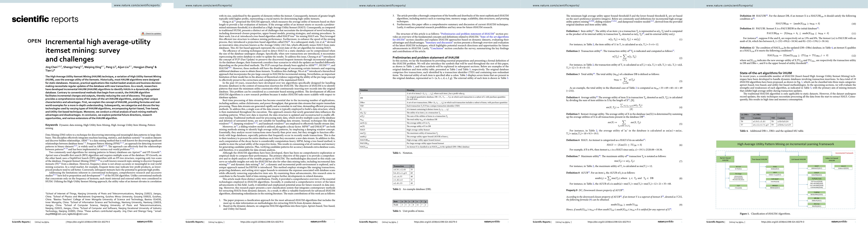Click the Check for updates badge
This screenshot has height=228, width=868.
pyautogui.click(x=151, y=33)
